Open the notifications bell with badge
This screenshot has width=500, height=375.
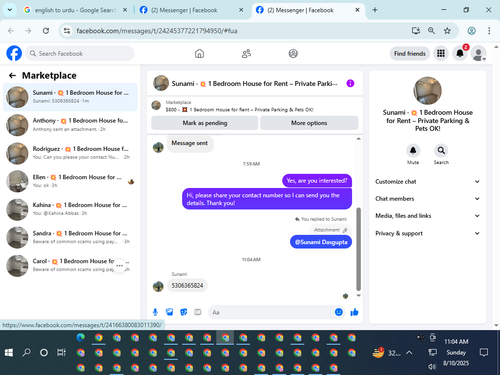460,53
